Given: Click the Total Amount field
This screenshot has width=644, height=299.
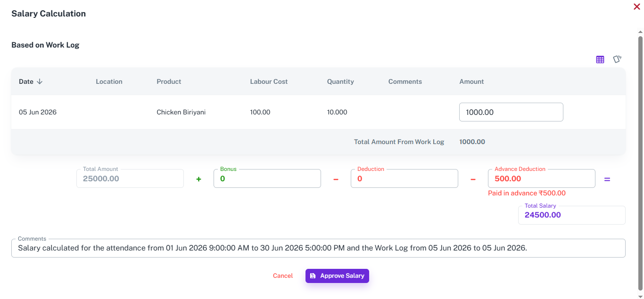Looking at the screenshot, I should [130, 178].
